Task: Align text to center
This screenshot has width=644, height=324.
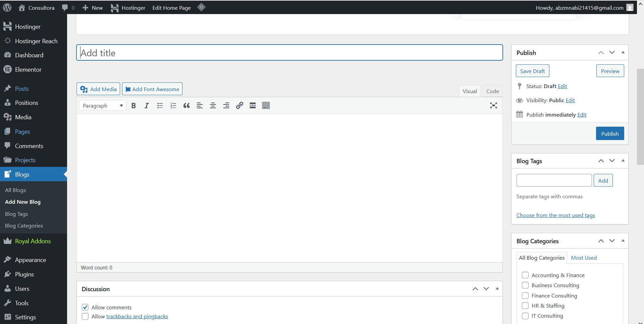Action: tap(213, 105)
